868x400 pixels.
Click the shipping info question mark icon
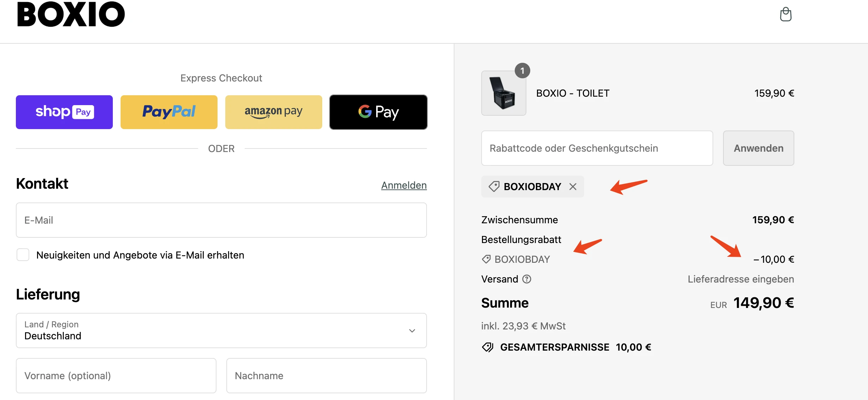[x=527, y=279]
